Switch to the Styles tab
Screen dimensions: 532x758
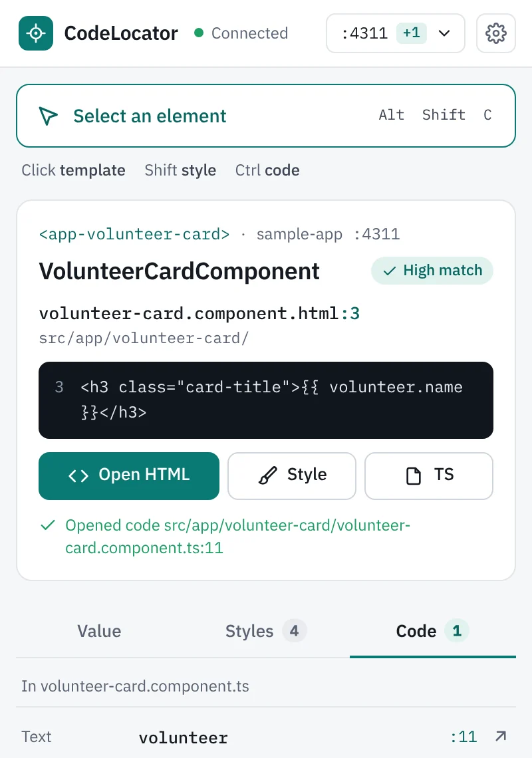click(x=266, y=631)
